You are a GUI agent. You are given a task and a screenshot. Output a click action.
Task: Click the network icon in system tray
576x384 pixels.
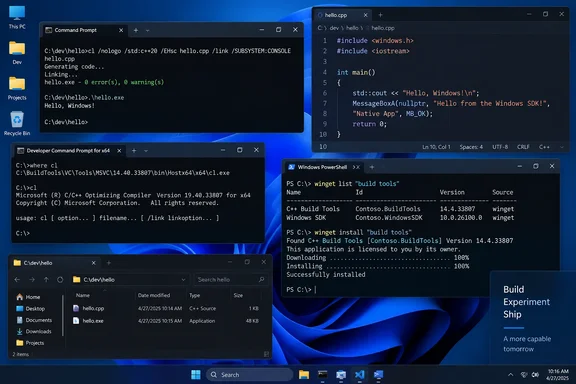[524, 375]
